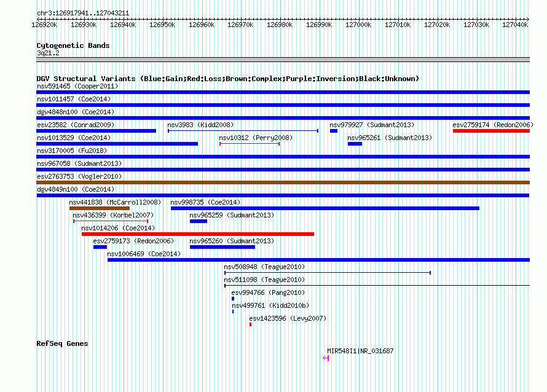Open nsv965259 (Sudmant2013) label
This screenshot has height=392, width=547.
click(x=232, y=215)
